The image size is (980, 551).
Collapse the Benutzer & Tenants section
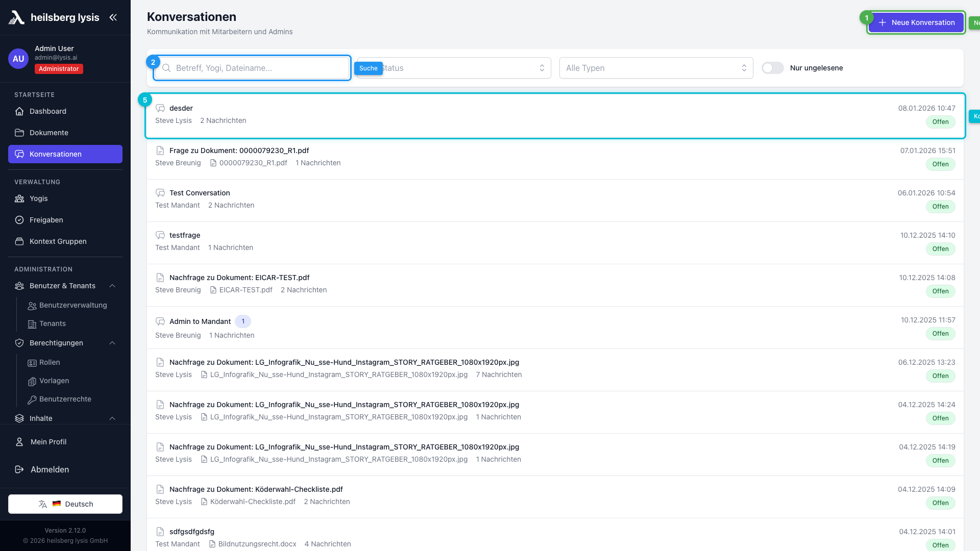pos(112,286)
